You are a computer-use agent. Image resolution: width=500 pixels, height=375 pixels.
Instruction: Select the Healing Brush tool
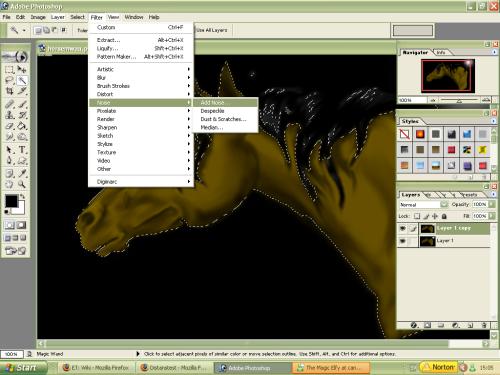[x=9, y=104]
